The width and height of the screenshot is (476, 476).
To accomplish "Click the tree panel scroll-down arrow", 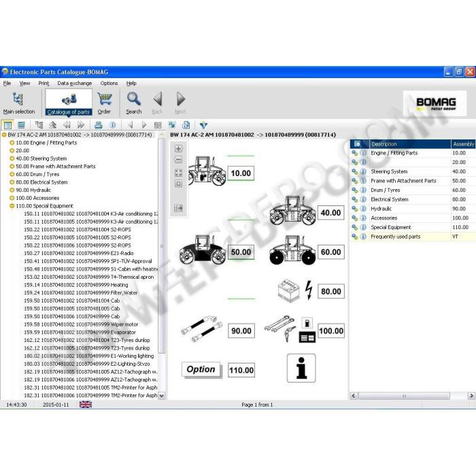I will tap(162, 395).
